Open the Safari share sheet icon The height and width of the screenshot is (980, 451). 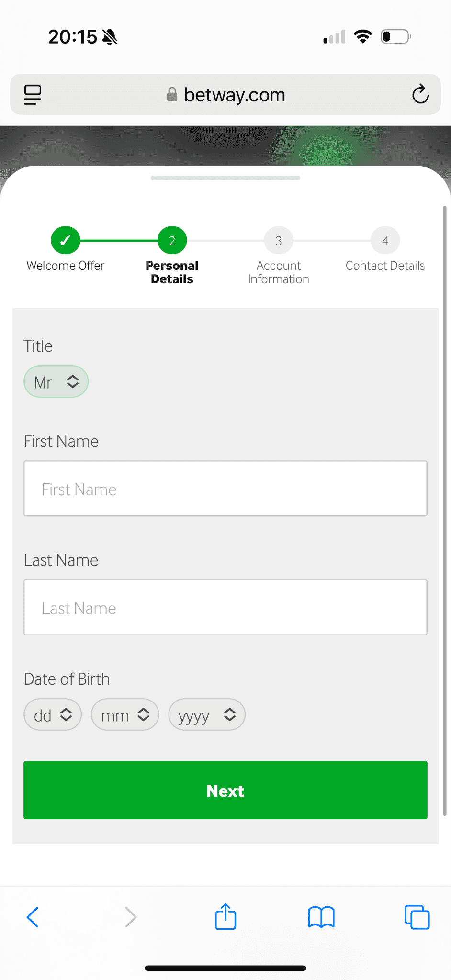(x=225, y=917)
